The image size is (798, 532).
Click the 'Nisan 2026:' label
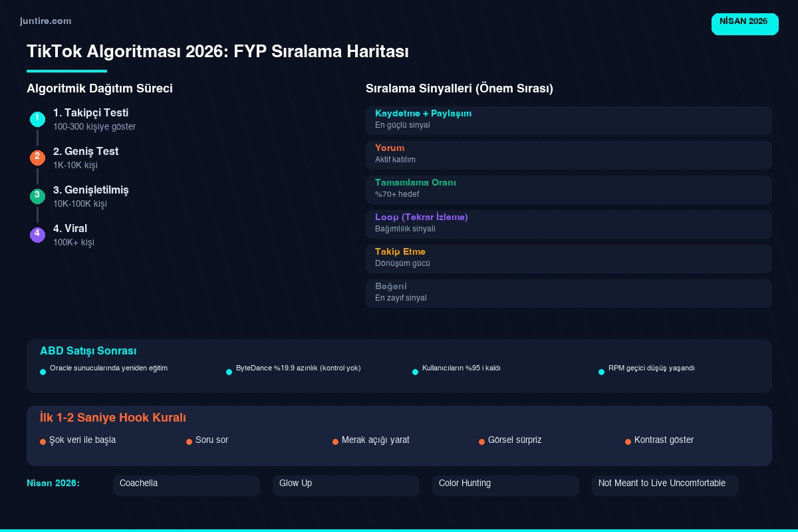point(53,483)
